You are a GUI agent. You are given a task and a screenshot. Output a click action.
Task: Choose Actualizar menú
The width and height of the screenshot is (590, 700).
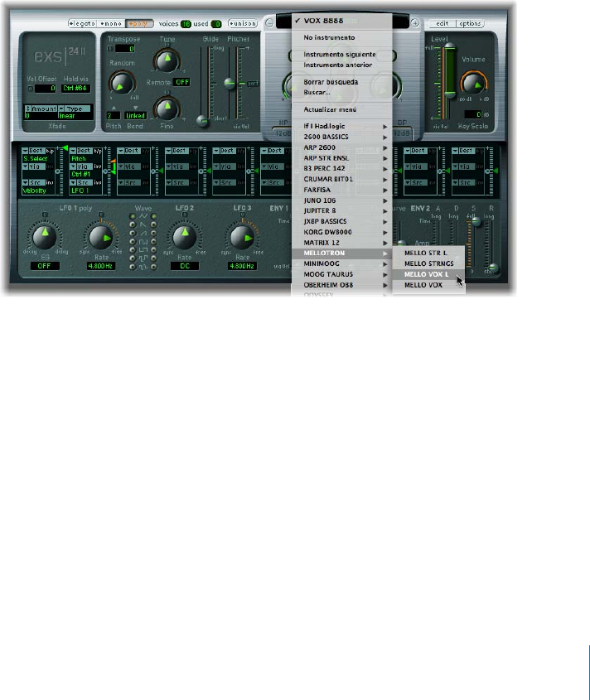(341, 110)
